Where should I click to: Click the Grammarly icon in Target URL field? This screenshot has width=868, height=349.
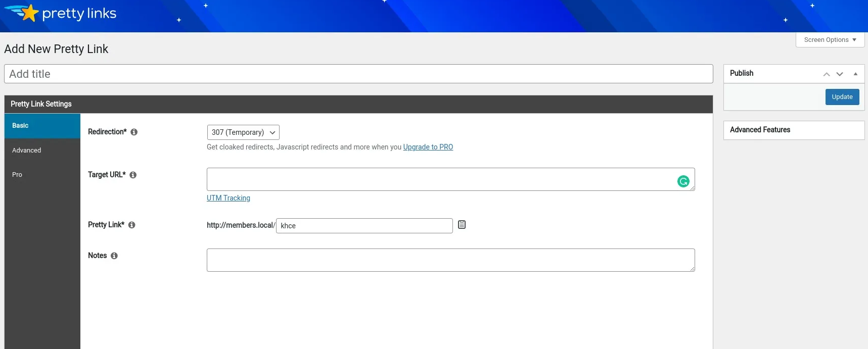pos(683,181)
